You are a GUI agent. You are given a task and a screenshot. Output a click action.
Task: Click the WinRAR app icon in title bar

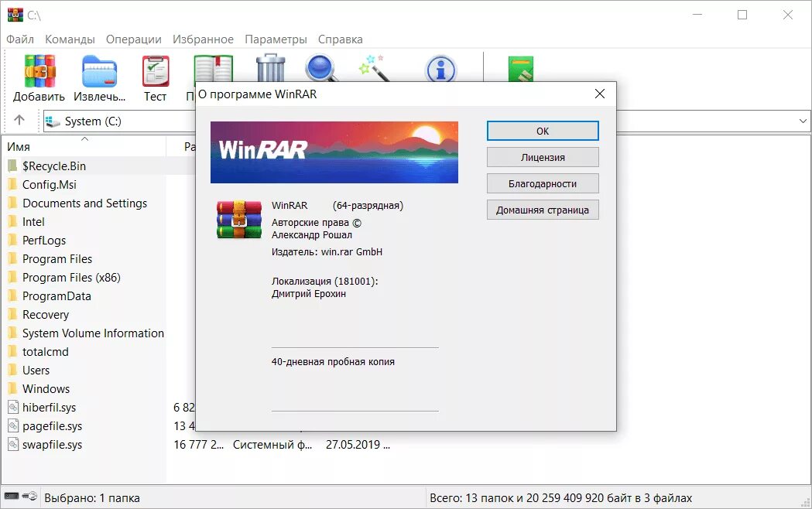(x=15, y=15)
